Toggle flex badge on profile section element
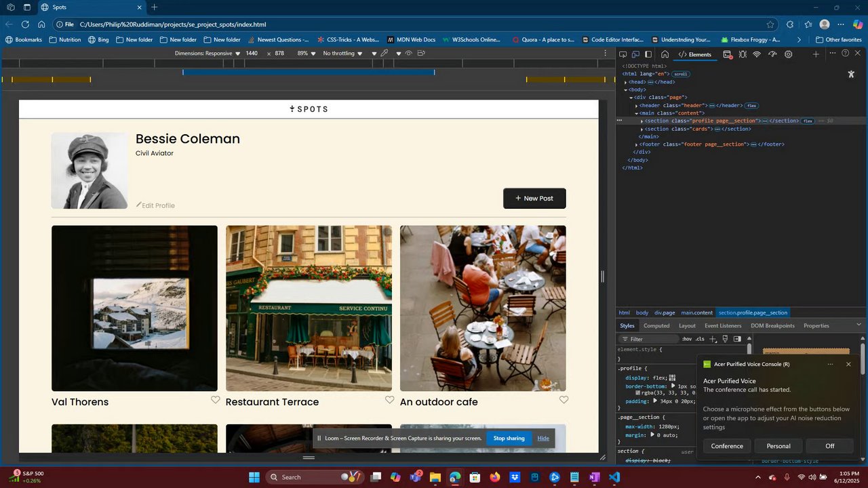The image size is (868, 488). 808,121
